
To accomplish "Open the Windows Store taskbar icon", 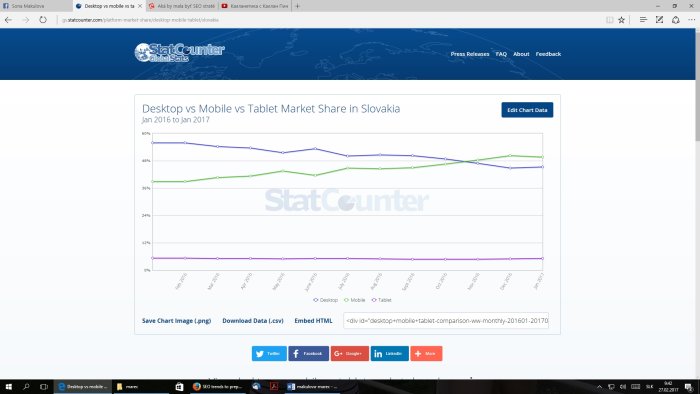I will pyautogui.click(x=179, y=386).
